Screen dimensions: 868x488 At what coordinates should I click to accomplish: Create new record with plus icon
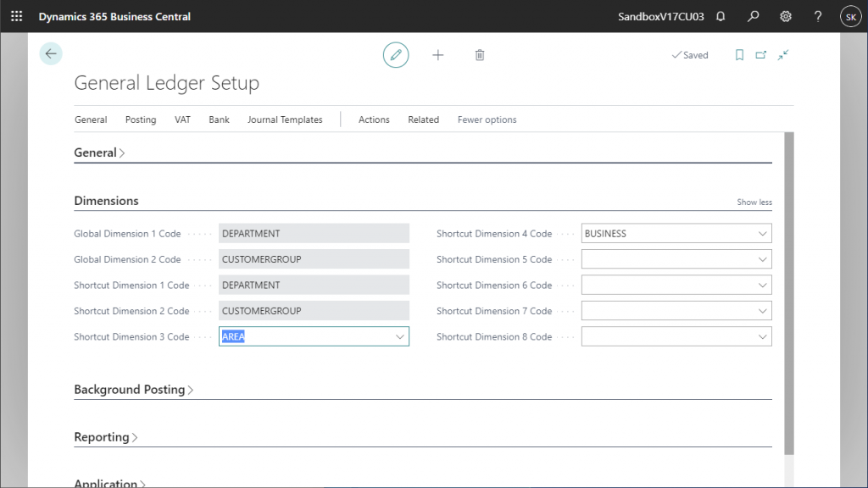coord(438,55)
